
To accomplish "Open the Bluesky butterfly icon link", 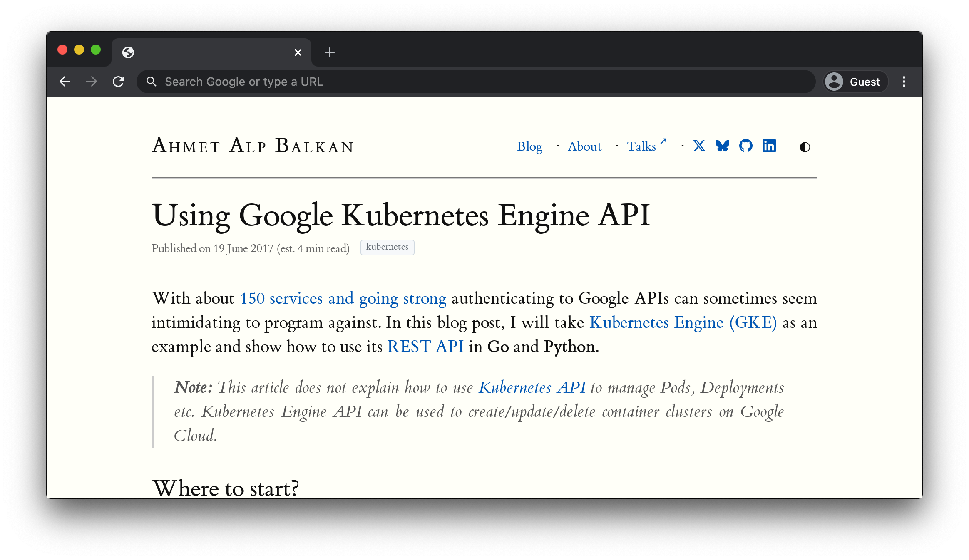I will tap(723, 146).
